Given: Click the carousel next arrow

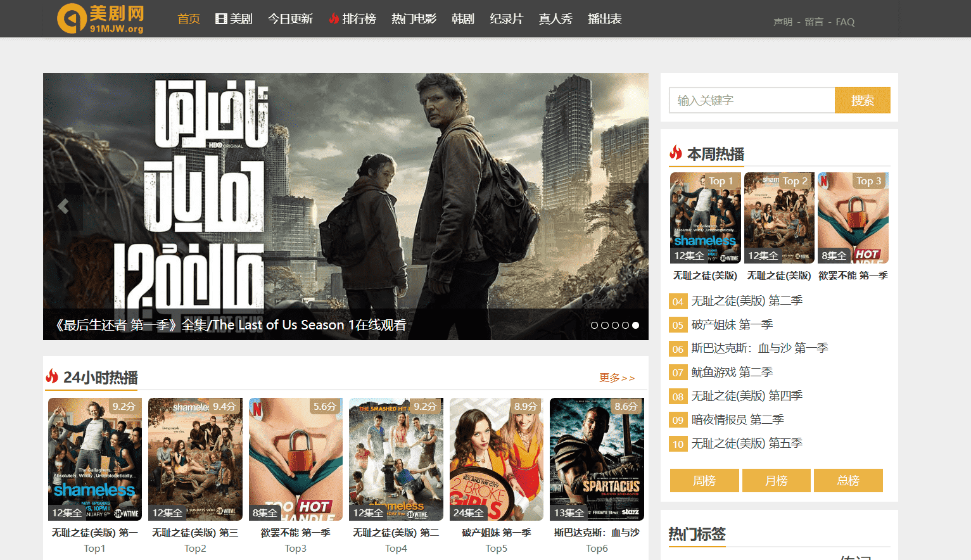Looking at the screenshot, I should coord(629,207).
